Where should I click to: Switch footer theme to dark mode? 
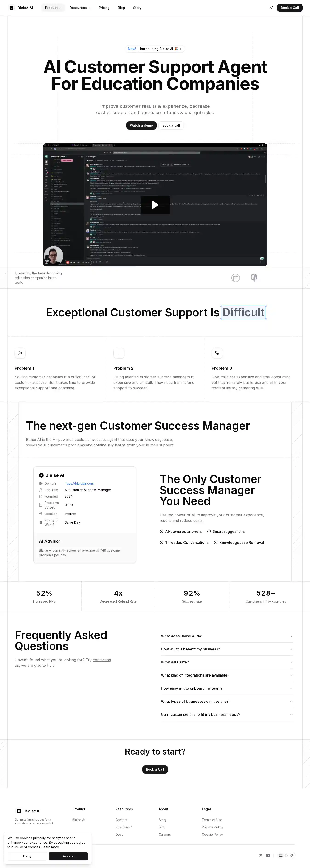[x=292, y=855]
